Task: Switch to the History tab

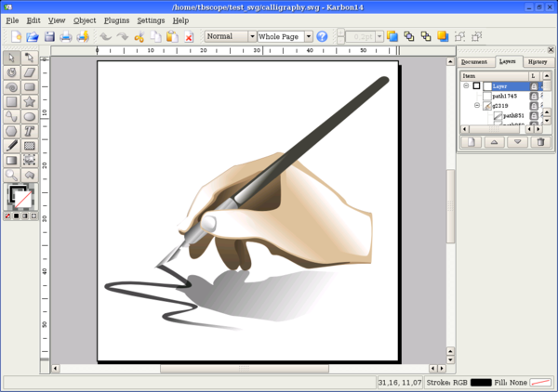Action: click(538, 61)
